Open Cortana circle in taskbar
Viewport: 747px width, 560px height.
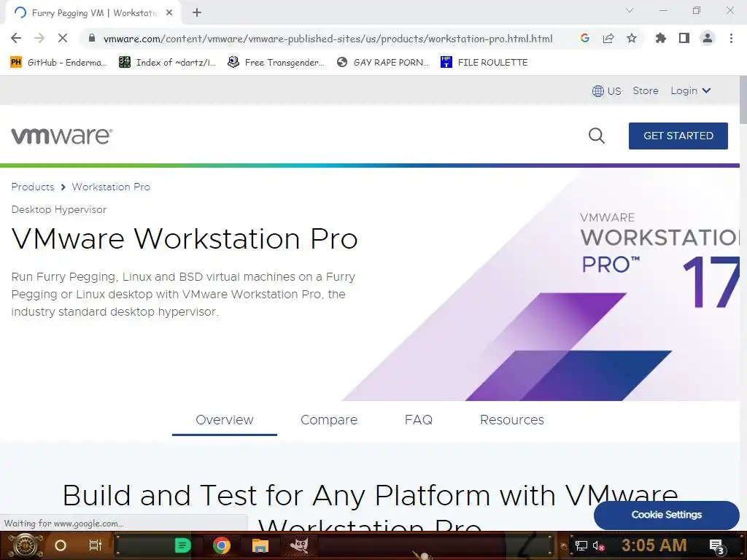(60, 545)
